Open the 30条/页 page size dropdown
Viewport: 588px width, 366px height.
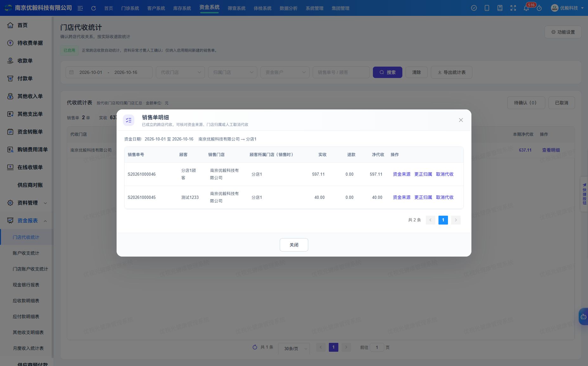tap(294, 349)
